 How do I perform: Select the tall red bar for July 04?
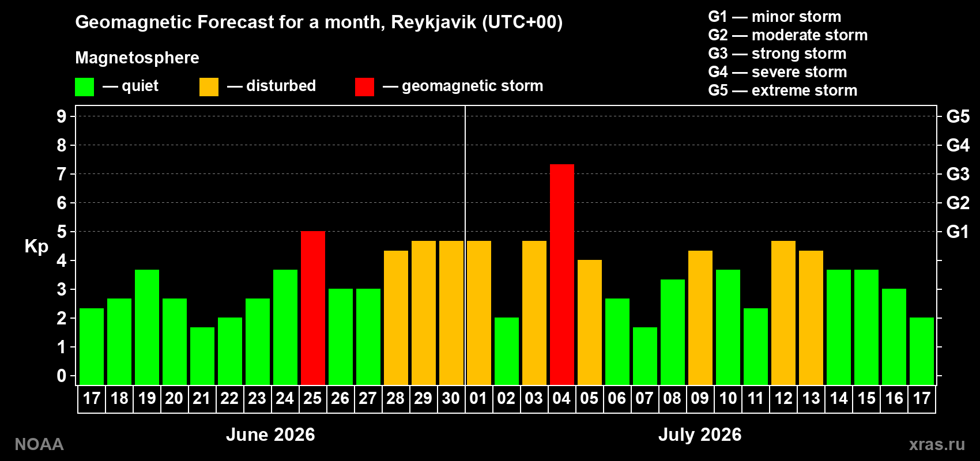(562, 274)
